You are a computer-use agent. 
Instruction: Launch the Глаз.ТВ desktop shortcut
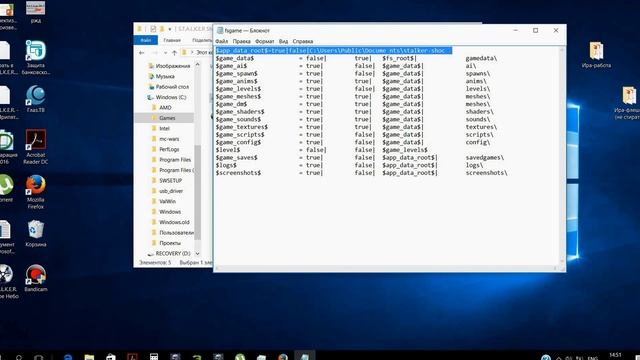coord(36,99)
